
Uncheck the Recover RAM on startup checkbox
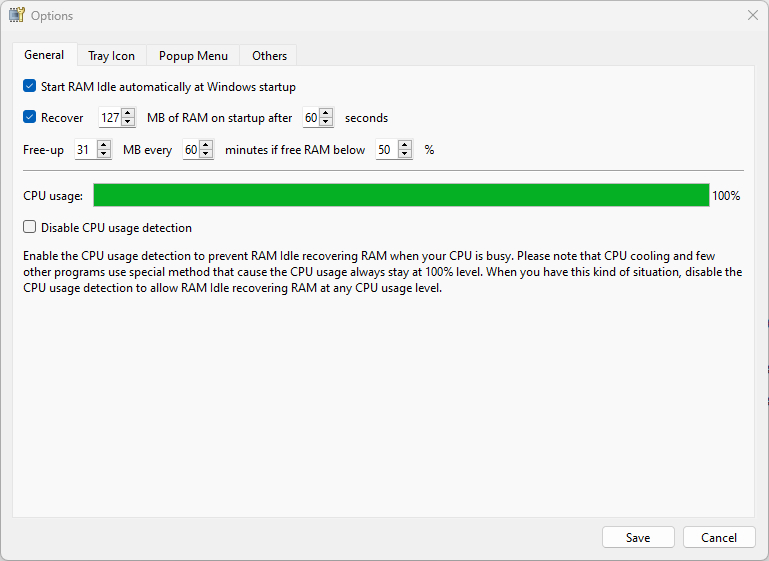click(29, 117)
